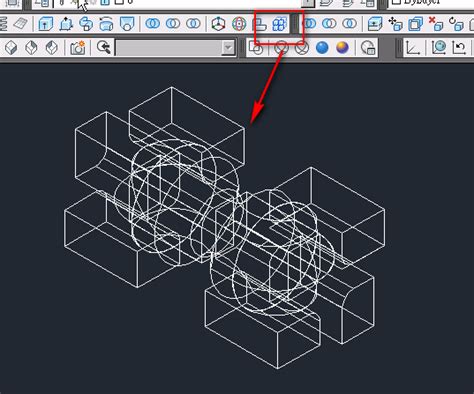The width and height of the screenshot is (474, 394).
Task: Click the UCS icon
Action: [413, 48]
